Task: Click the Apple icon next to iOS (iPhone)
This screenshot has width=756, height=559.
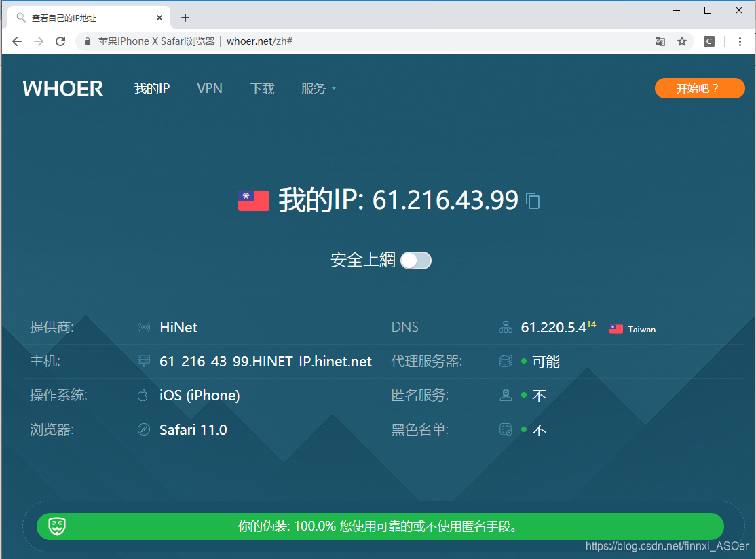Action: [x=143, y=395]
